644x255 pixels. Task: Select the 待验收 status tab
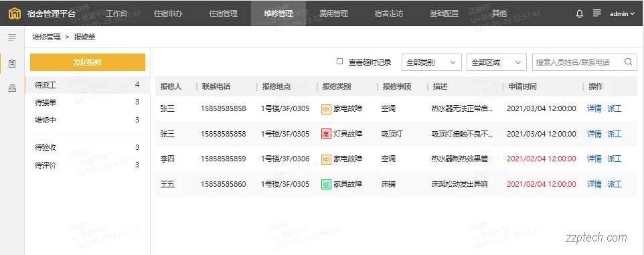tap(87, 147)
